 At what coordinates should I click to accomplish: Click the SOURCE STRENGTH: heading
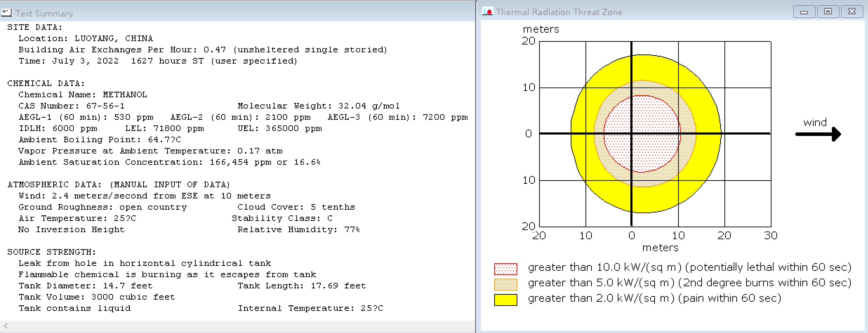click(x=52, y=252)
